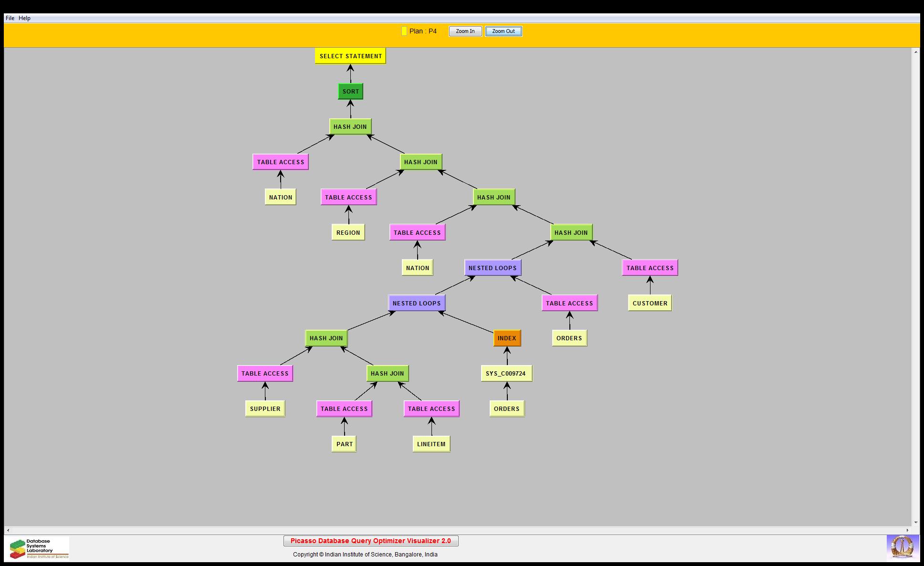This screenshot has width=924, height=566.
Task: Click the REGION table node
Action: pos(348,232)
